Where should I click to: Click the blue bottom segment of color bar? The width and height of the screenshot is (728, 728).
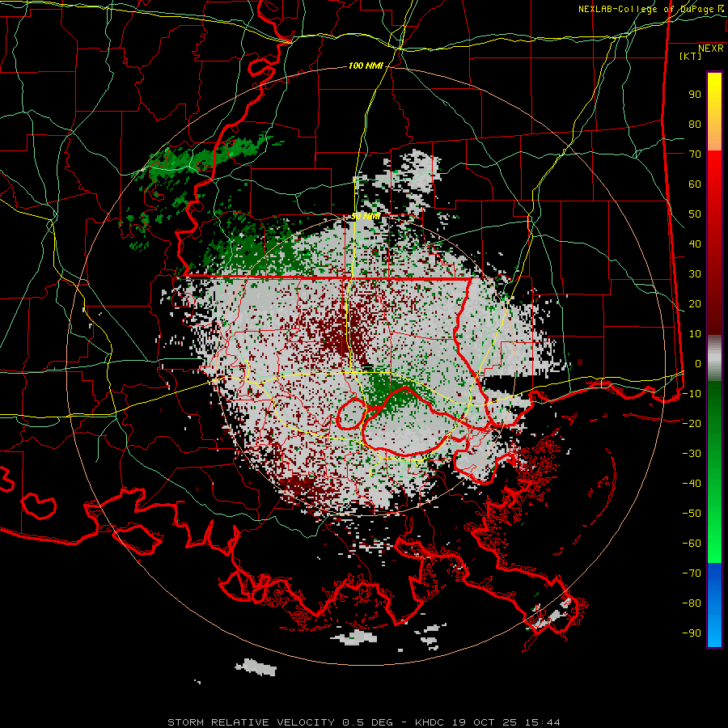(x=714, y=605)
